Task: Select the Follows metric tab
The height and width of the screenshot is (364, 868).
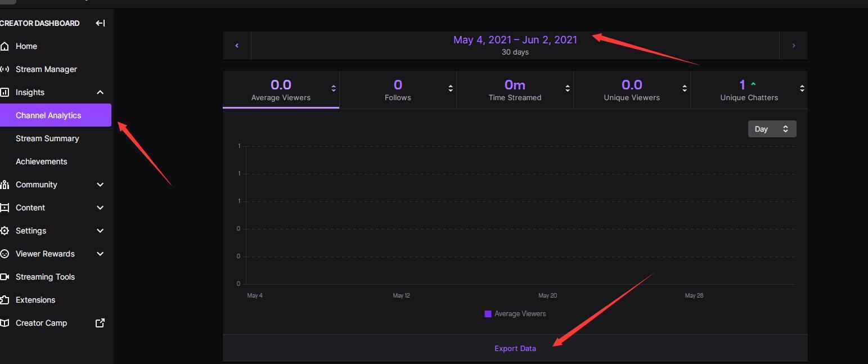Action: click(x=398, y=89)
